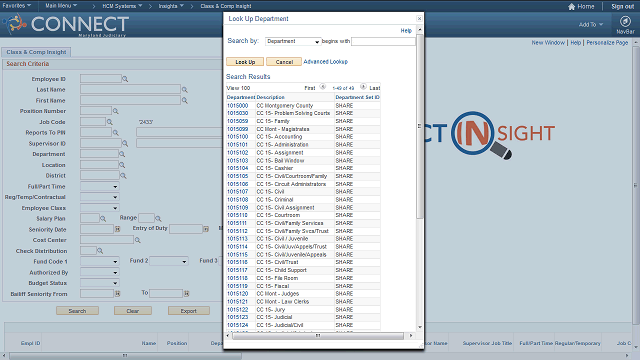Open calendar icon for Bailiff Seniority To

coord(187,293)
